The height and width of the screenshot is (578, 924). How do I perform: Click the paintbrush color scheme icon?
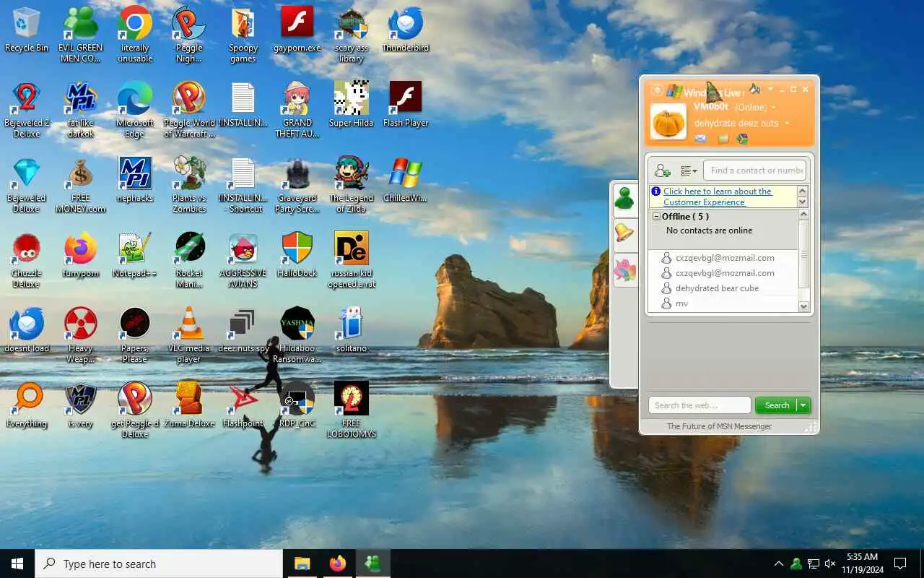point(755,90)
